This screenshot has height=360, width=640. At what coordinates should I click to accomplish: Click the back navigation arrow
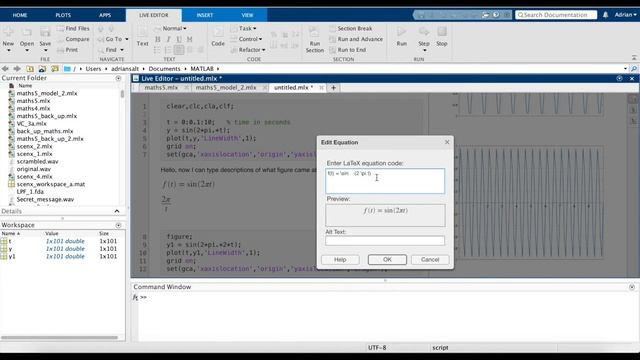click(5, 69)
